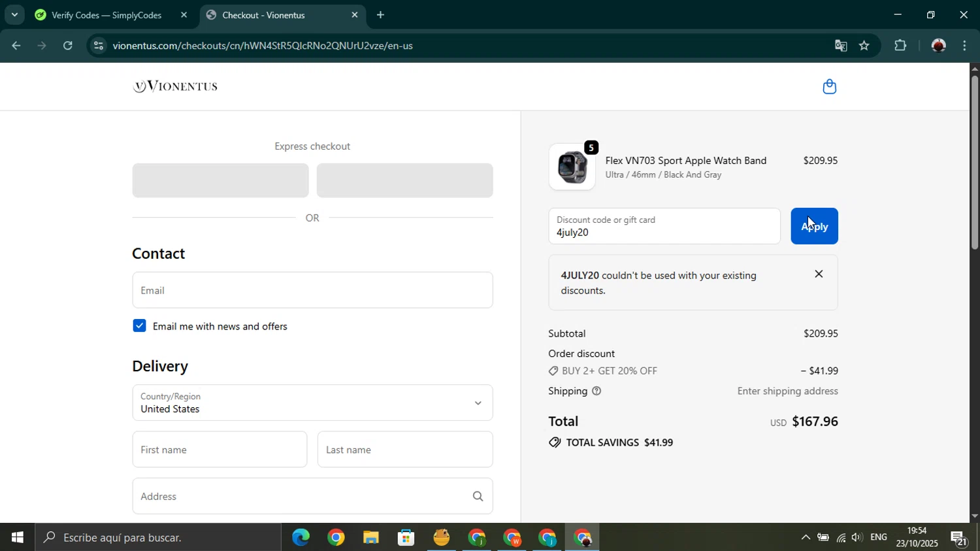
Task: Focus the Last name field
Action: pos(405,450)
